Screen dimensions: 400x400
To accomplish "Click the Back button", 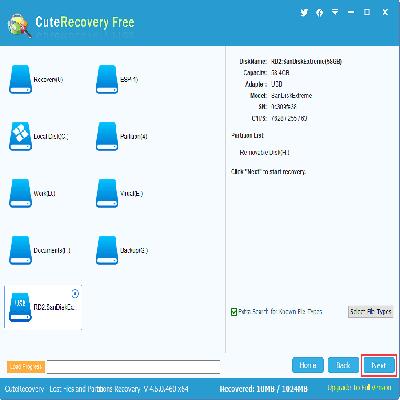I will pyautogui.click(x=343, y=365).
